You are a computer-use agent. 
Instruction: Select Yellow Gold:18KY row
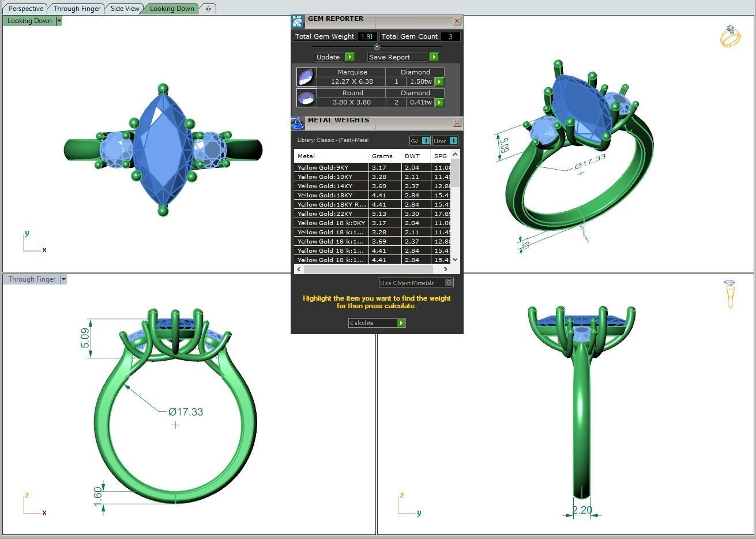(373, 195)
